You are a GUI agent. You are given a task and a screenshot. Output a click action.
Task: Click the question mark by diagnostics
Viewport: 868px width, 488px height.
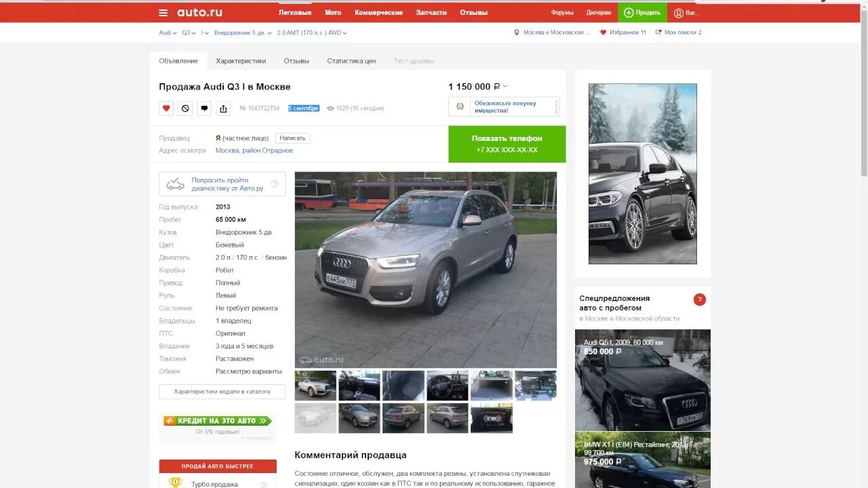[x=275, y=184]
